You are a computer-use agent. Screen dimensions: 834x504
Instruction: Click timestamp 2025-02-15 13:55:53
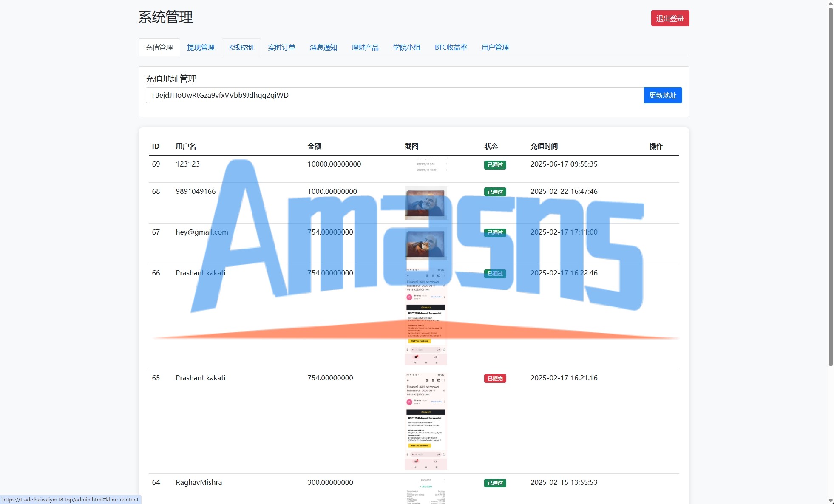564,482
